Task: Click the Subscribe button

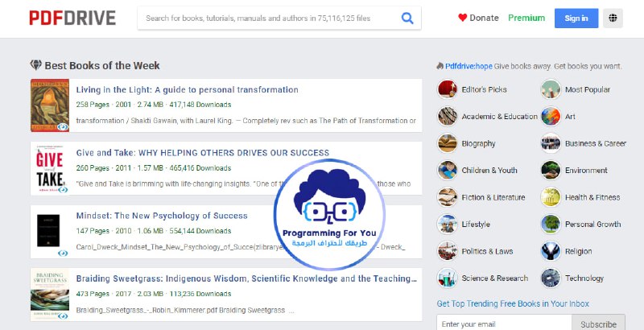Action: coord(598,324)
